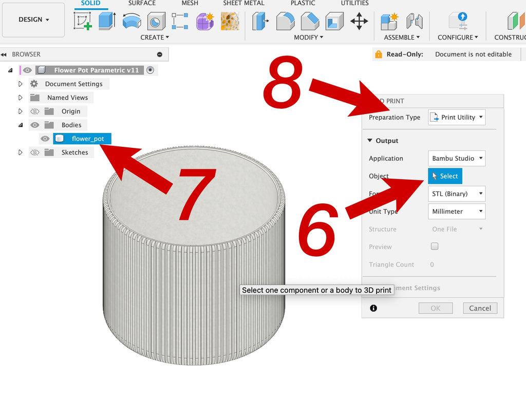Select the Named Views tree item
The image size is (526, 420).
click(67, 98)
